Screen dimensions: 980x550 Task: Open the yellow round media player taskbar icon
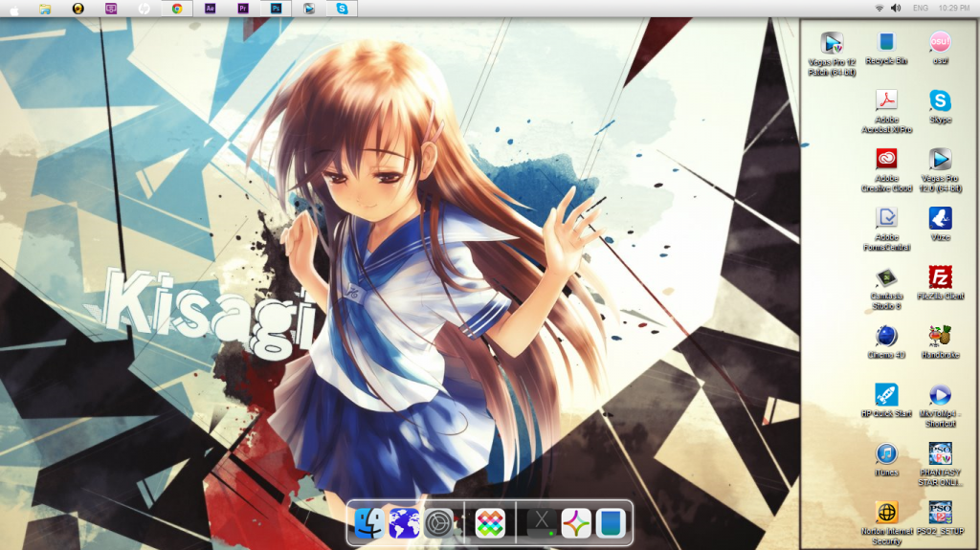point(78,9)
